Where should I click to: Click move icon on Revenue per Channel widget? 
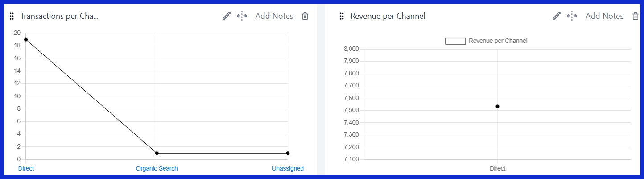572,16
